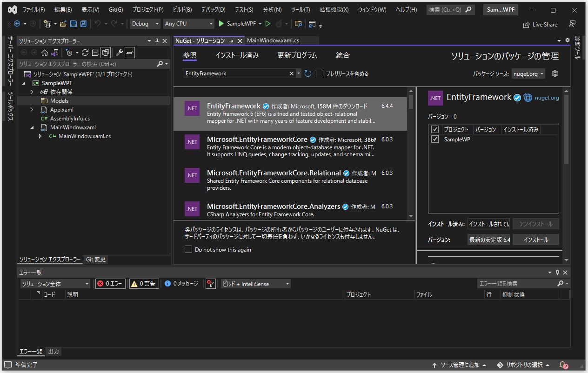
Task: Open a file with the folder open icon
Action: coord(63,24)
